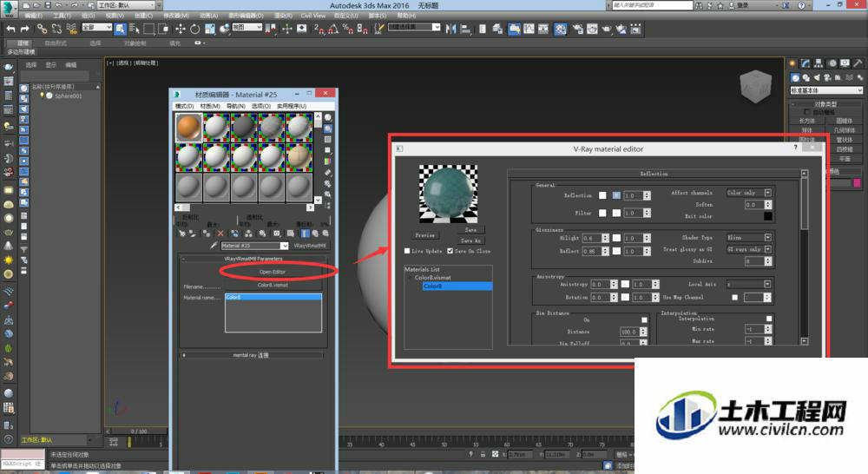Select the Unlink Selection tool
This screenshot has height=474, width=868.
tap(57, 29)
